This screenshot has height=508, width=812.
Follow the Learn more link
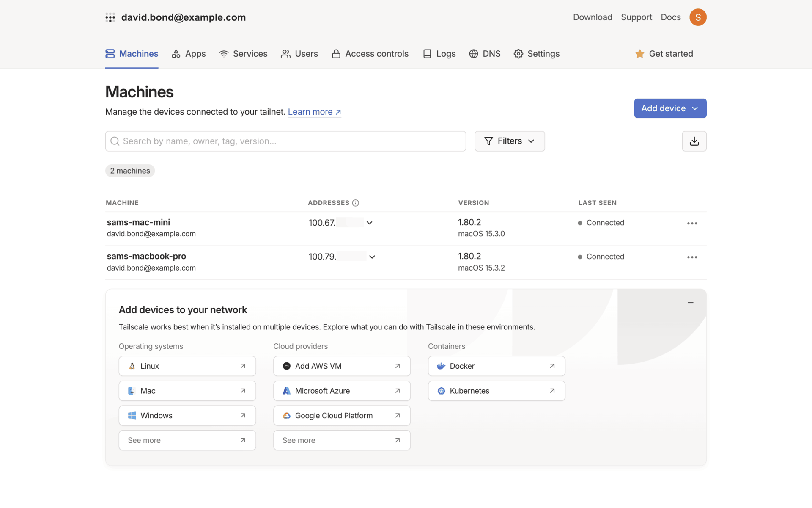[x=314, y=112]
